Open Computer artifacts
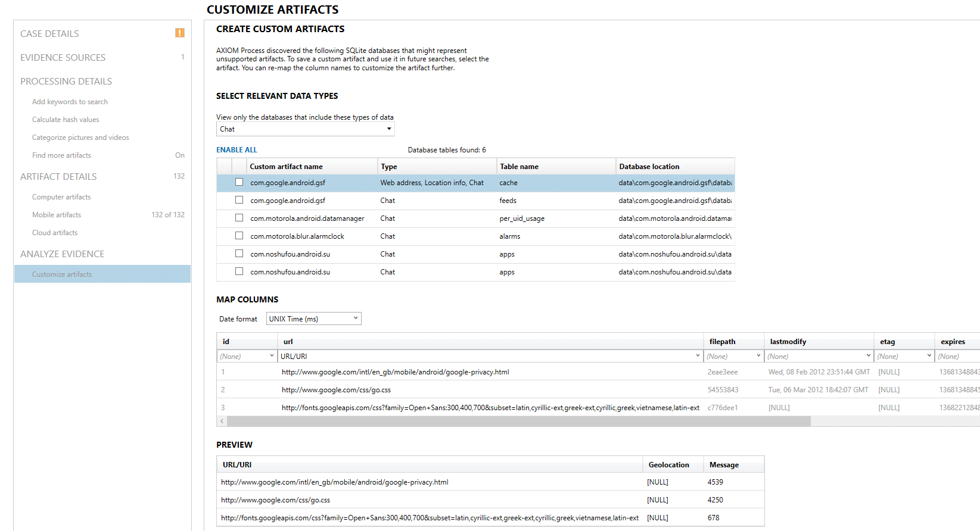This screenshot has width=980, height=531. [61, 197]
